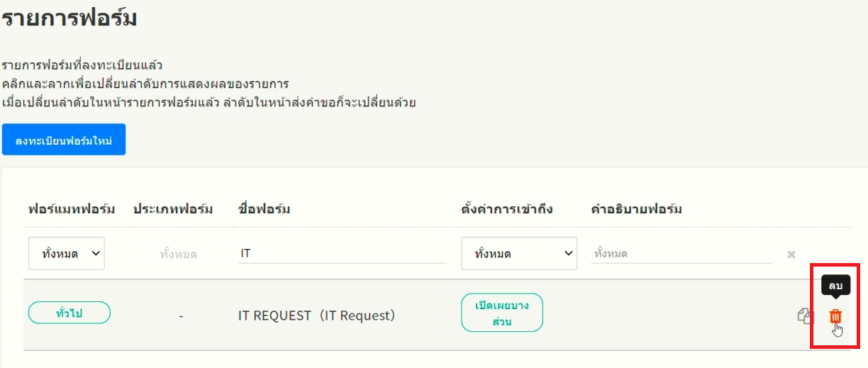Clear all filters with the X icon
The image size is (868, 368).
[791, 254]
